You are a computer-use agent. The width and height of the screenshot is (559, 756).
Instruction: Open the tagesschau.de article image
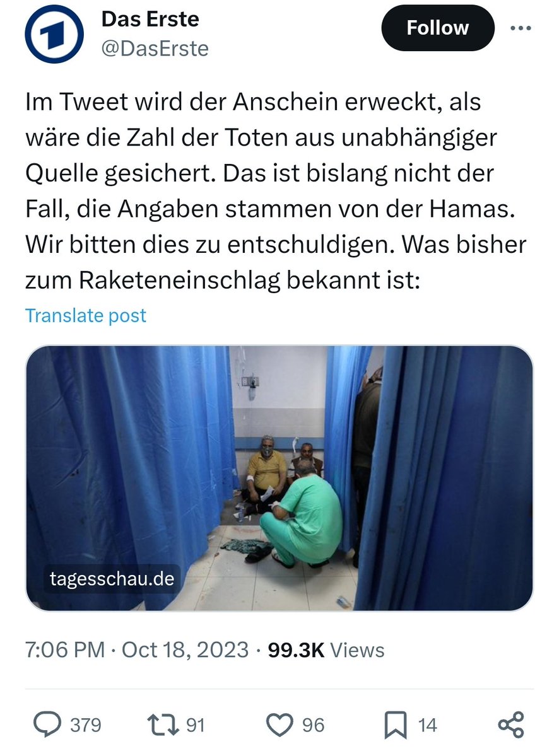click(279, 479)
